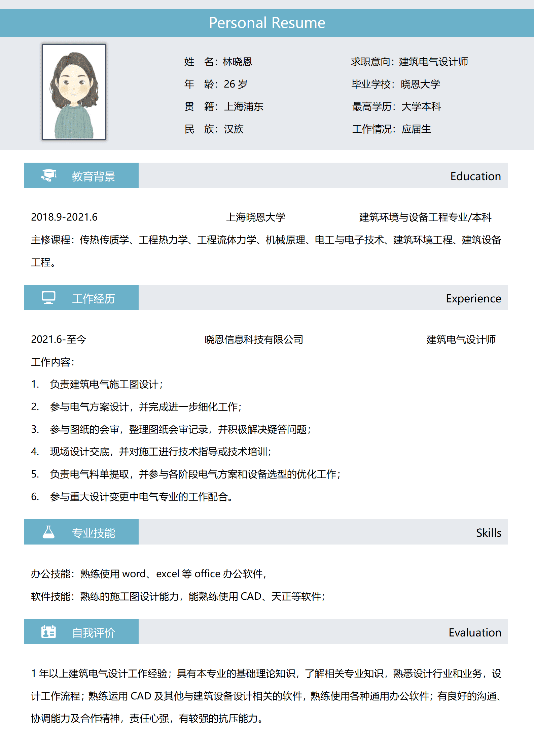The image size is (534, 756).
Task: Click the Personal Resume title banner
Action: coord(267,23)
